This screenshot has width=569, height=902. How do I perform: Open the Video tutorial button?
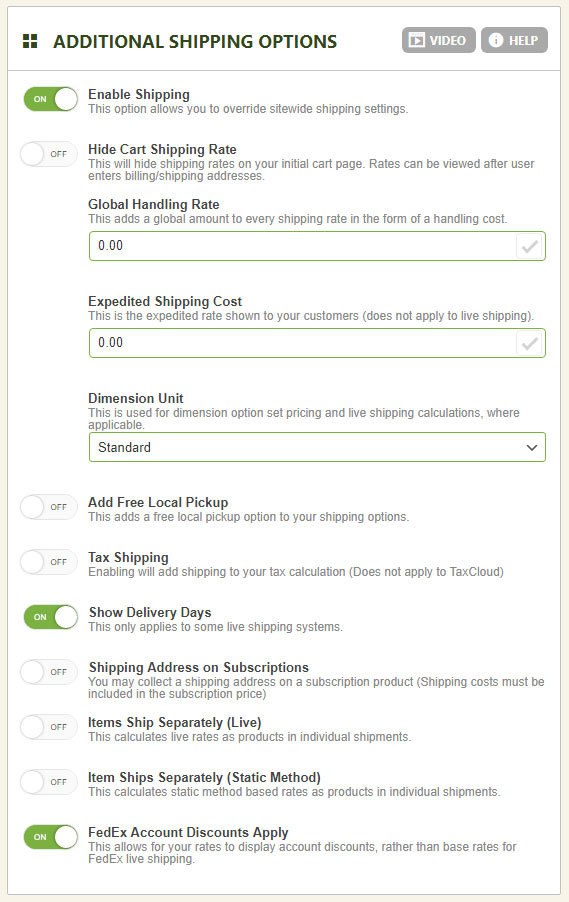coord(438,40)
